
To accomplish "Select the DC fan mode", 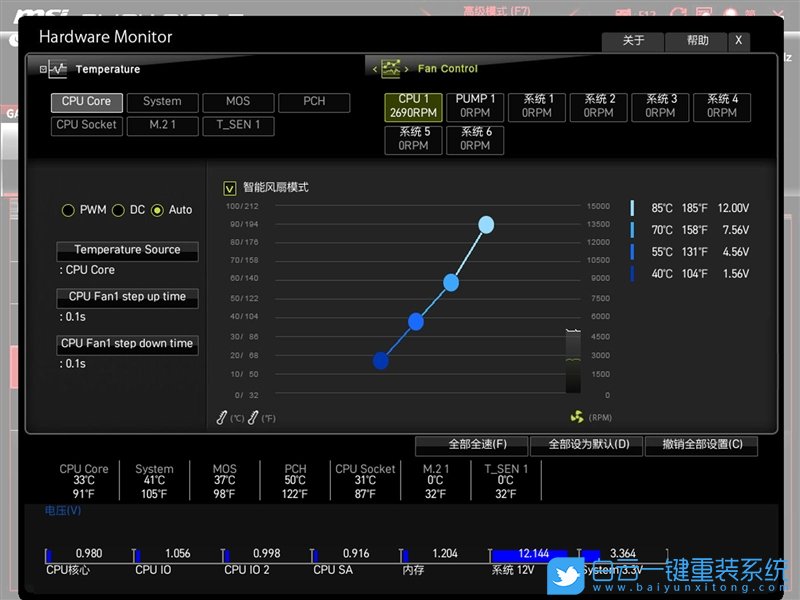I will (118, 210).
